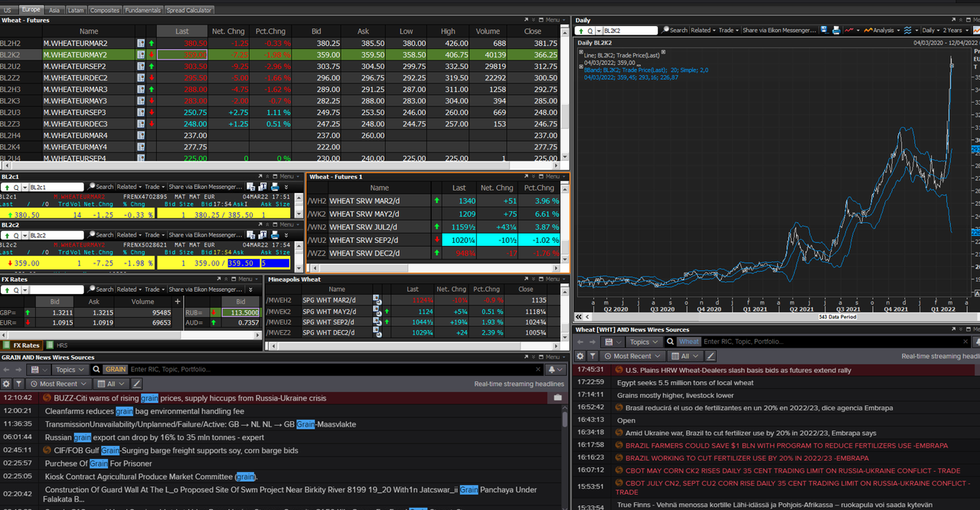The width and height of the screenshot is (980, 510).
Task: Click the RUB= bid value 113.5000
Action: 240,312
